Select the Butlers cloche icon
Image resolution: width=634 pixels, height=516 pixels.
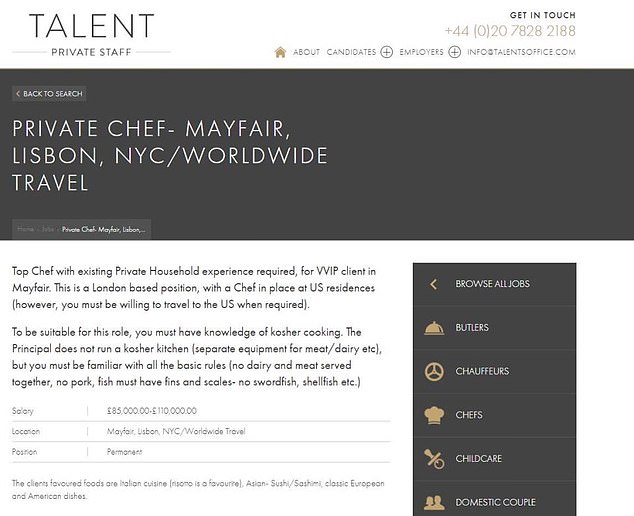pyautogui.click(x=434, y=328)
